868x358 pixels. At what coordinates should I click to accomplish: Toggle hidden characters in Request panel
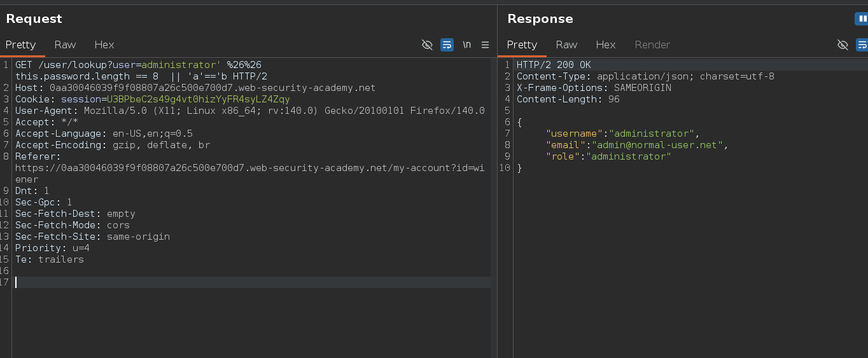coord(427,45)
